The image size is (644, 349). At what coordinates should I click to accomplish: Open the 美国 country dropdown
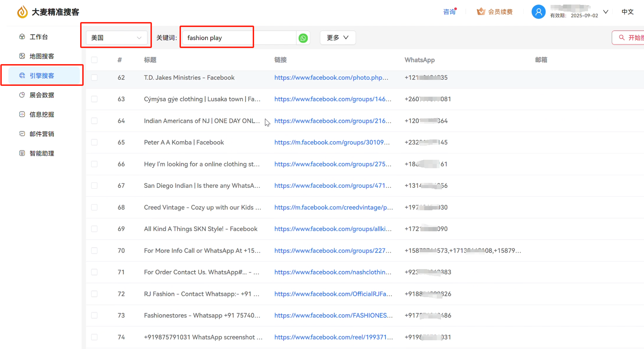tap(116, 37)
